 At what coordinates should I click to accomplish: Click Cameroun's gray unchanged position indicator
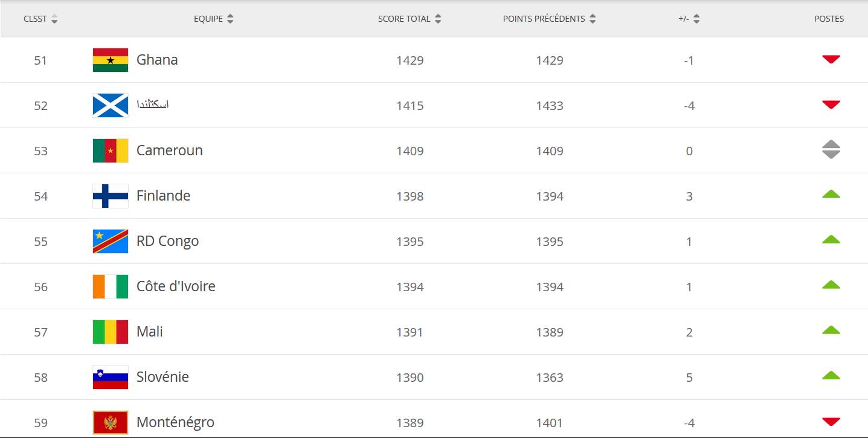(x=831, y=149)
